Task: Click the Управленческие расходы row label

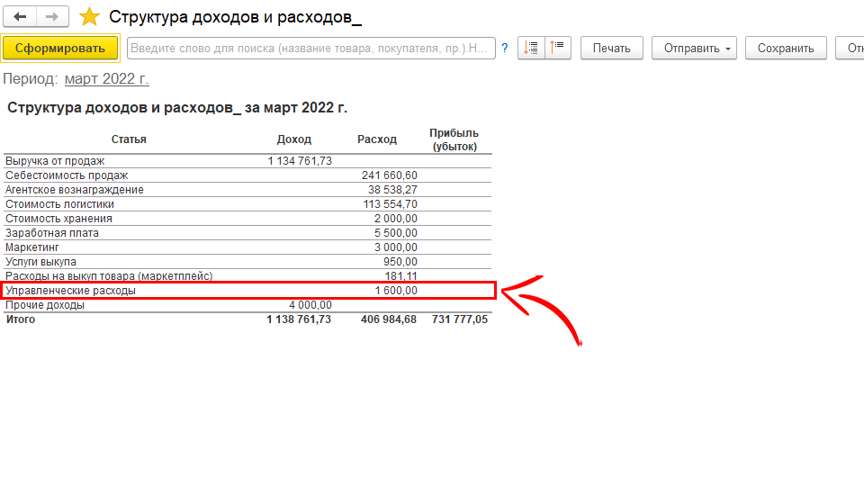Action: pyautogui.click(x=70, y=291)
